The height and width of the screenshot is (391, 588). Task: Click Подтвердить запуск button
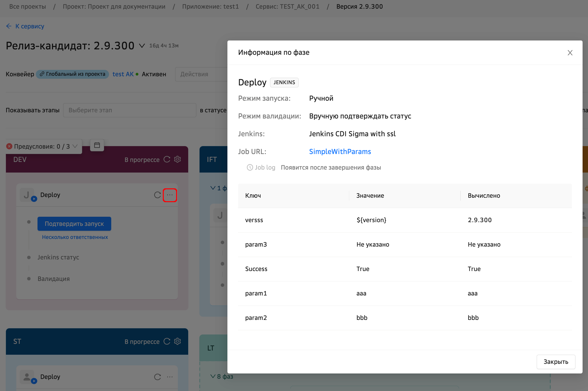(x=74, y=224)
